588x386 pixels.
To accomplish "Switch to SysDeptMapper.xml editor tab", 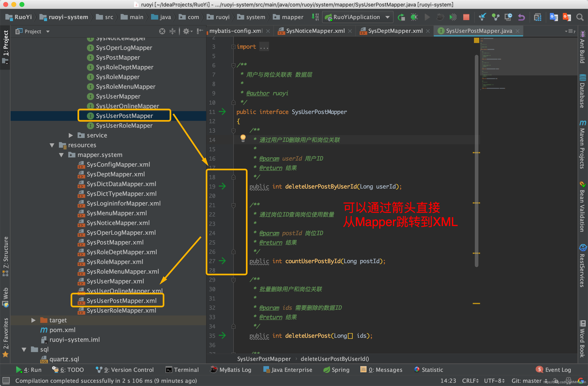I will coord(395,31).
